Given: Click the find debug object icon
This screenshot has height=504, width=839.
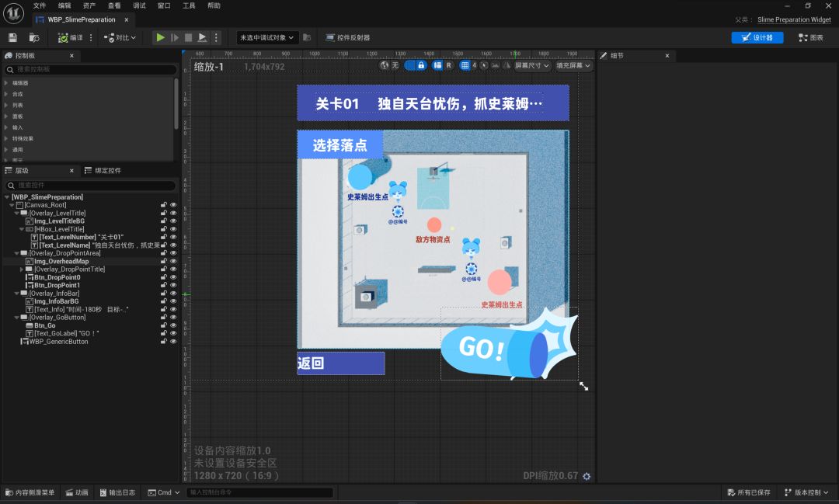Looking at the screenshot, I should (x=307, y=37).
